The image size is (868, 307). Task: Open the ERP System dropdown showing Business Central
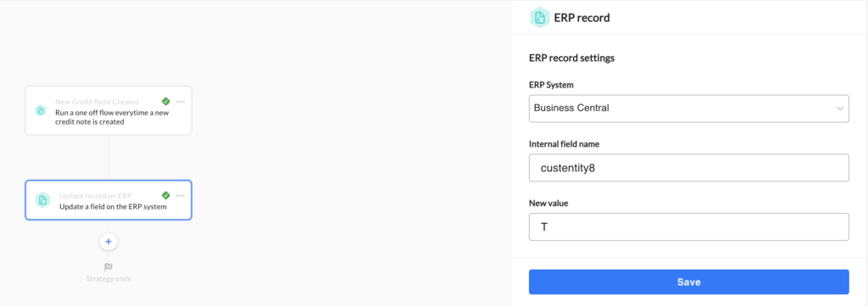pyautogui.click(x=688, y=108)
